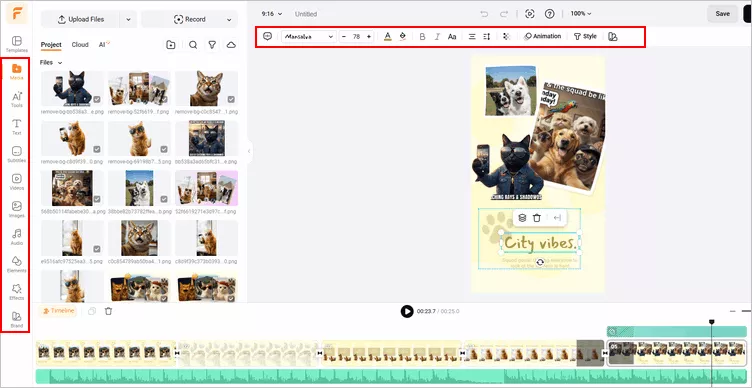Click the font size value 78
752x388 pixels.
(356, 36)
